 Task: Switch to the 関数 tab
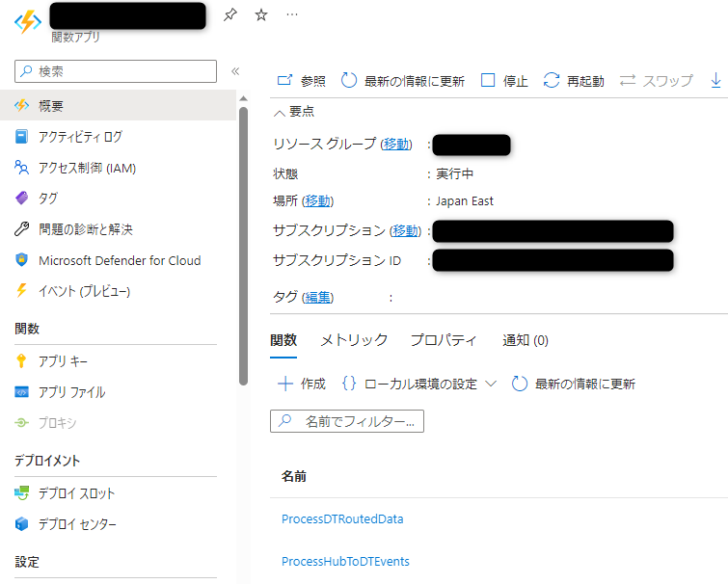[283, 340]
